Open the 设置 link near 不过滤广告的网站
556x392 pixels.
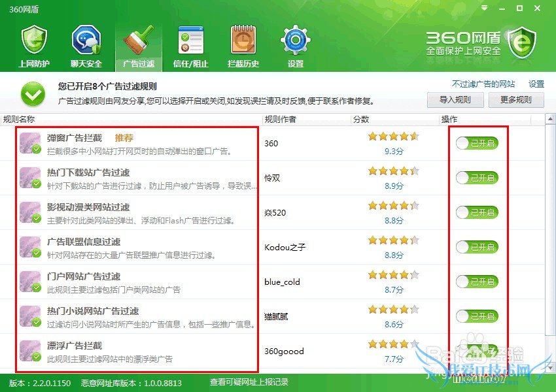coord(536,84)
